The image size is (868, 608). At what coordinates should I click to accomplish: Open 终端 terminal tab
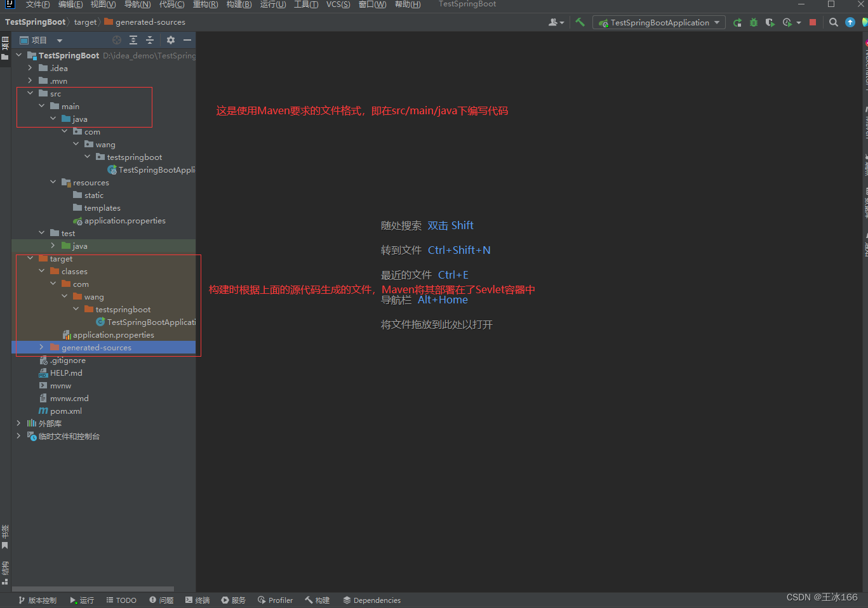click(x=197, y=600)
